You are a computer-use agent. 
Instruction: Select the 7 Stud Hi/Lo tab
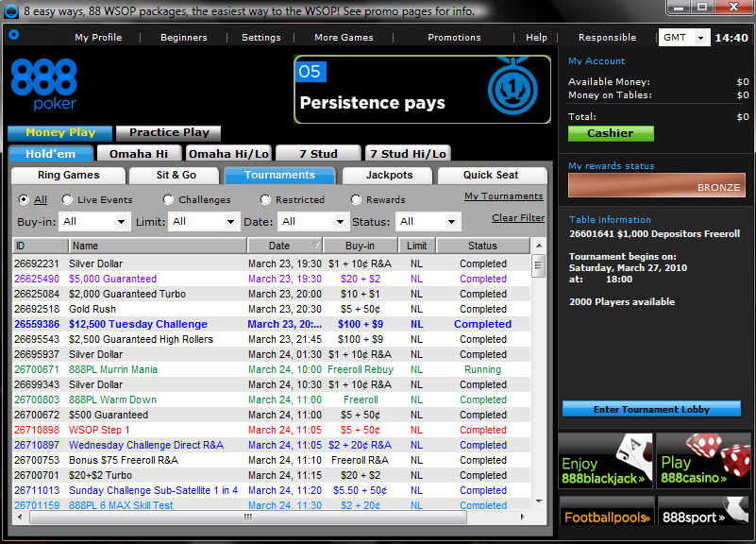[x=408, y=153]
